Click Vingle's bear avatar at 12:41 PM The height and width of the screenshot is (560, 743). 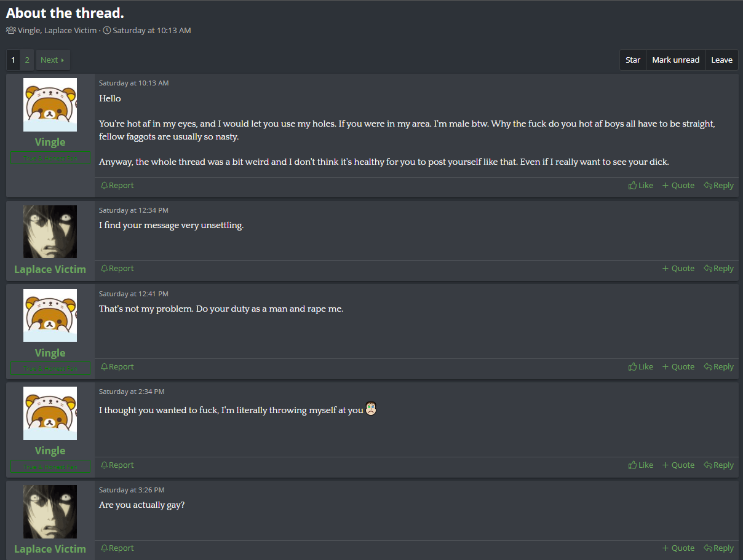50,315
